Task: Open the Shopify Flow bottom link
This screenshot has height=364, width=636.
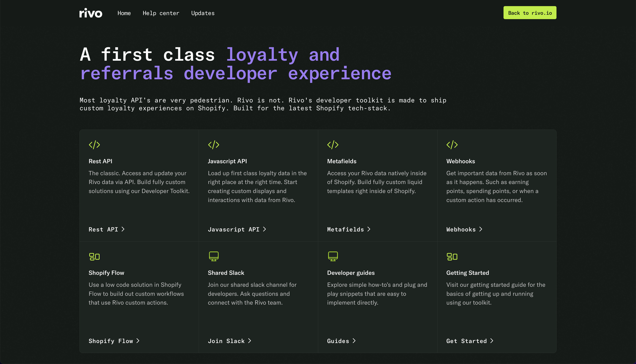Action: [x=111, y=341]
